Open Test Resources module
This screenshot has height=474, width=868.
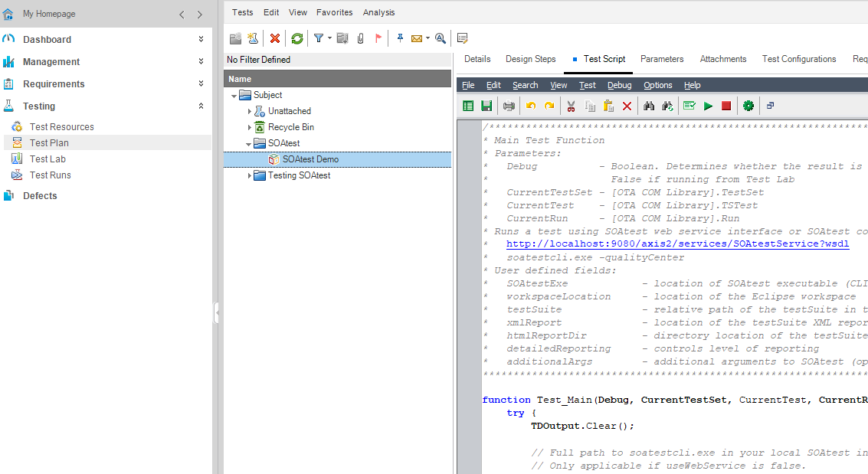61,126
